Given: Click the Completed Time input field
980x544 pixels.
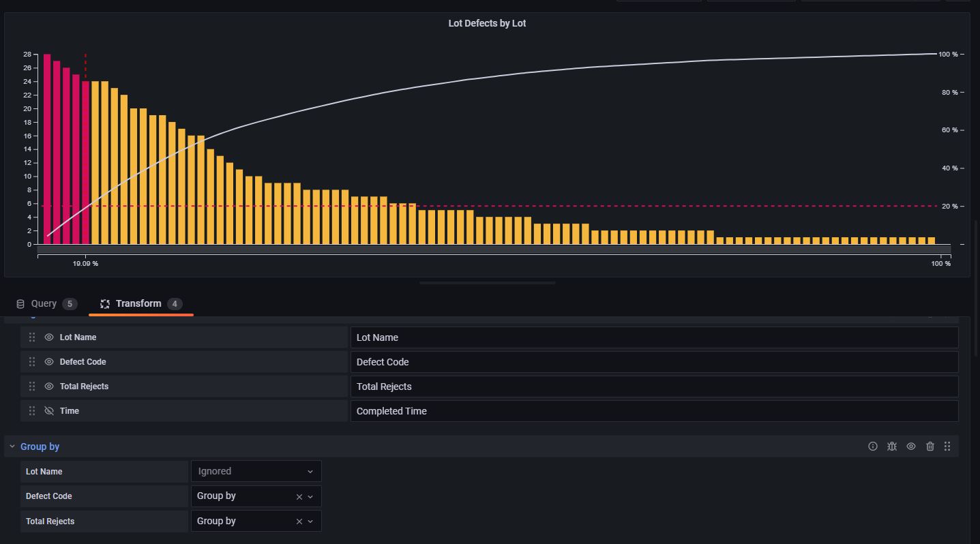Looking at the screenshot, I should coord(654,410).
